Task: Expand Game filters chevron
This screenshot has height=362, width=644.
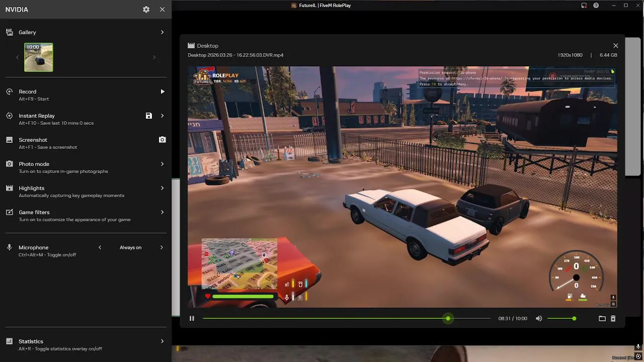Action: [162, 212]
